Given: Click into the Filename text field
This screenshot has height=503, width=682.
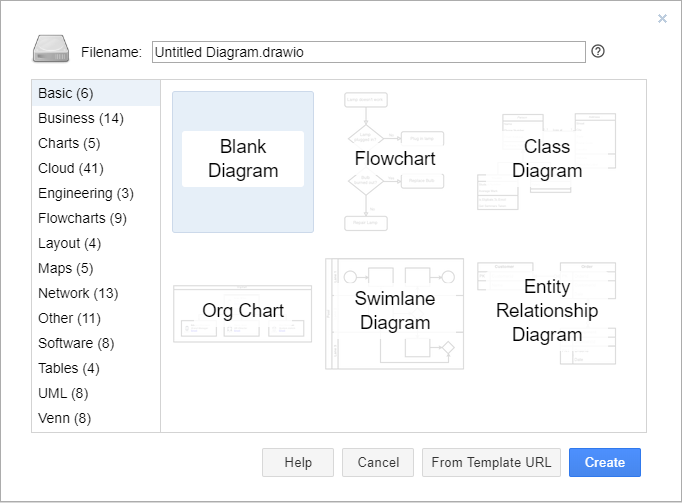Looking at the screenshot, I should 368,52.
